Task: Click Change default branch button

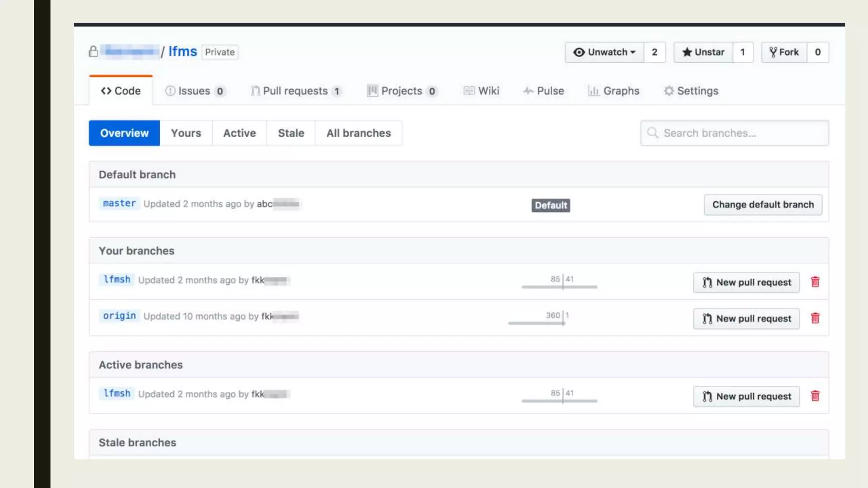Action: [x=762, y=205]
